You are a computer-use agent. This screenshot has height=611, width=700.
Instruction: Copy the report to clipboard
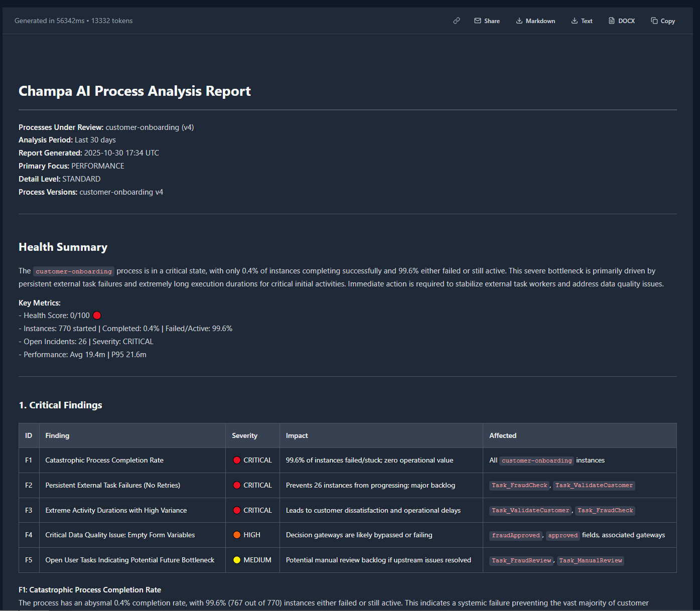pyautogui.click(x=663, y=21)
